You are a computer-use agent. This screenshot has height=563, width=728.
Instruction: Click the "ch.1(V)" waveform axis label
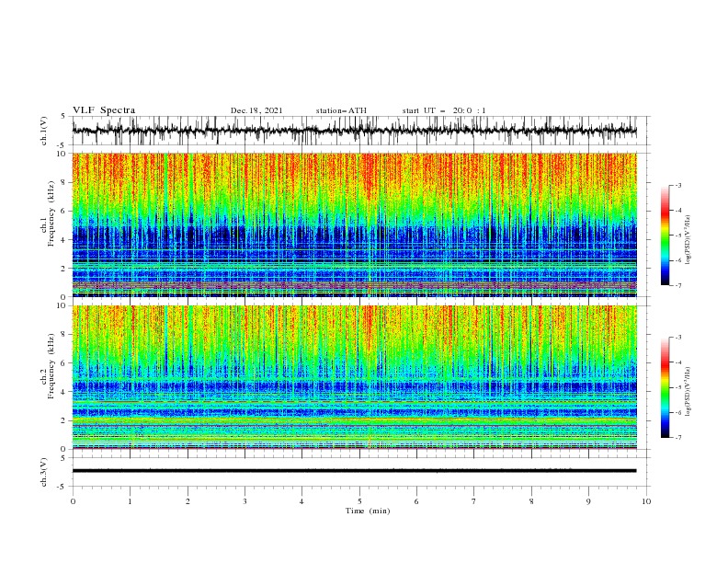point(44,131)
